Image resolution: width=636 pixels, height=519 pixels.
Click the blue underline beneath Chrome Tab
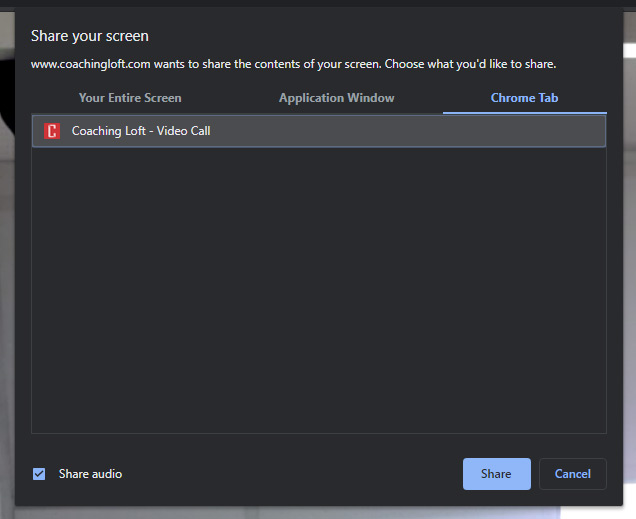coord(524,112)
